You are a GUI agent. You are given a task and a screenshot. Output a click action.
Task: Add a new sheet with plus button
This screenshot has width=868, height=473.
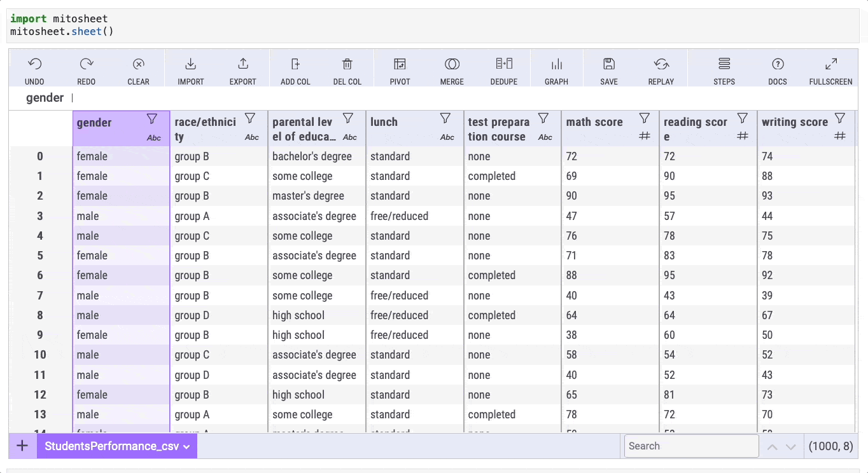pyautogui.click(x=22, y=446)
